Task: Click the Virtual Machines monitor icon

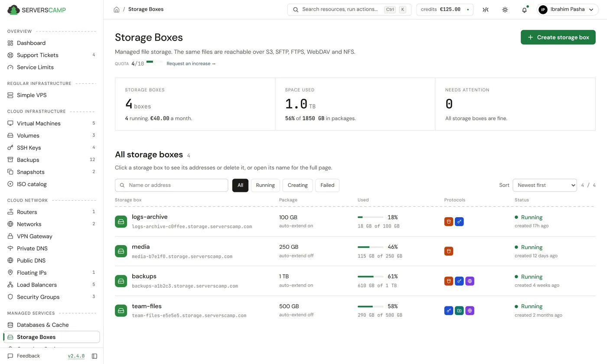Action: [10, 123]
